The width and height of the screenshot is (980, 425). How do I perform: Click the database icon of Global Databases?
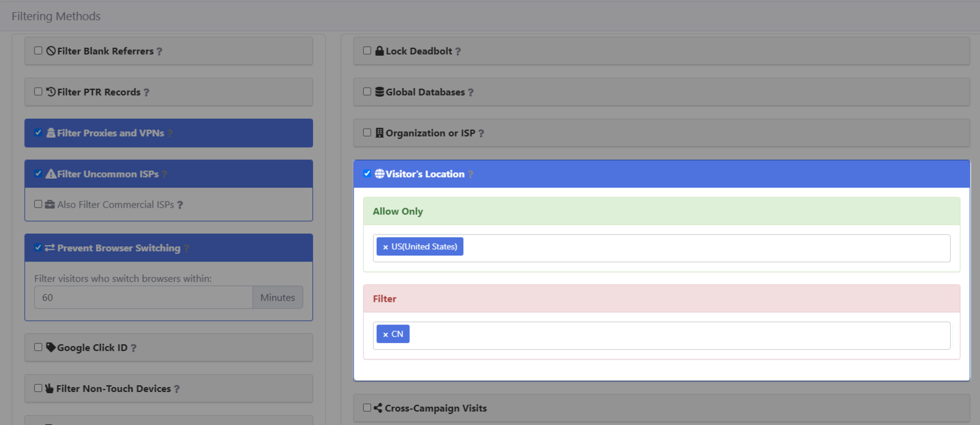pyautogui.click(x=380, y=92)
